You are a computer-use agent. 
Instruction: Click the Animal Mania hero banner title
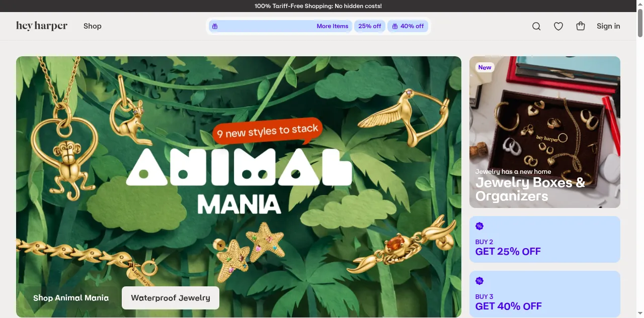click(x=239, y=182)
